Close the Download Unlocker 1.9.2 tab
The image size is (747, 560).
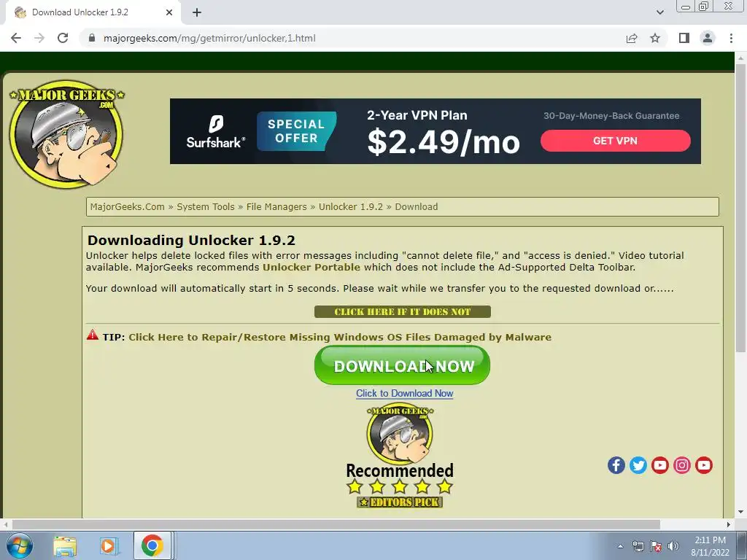pos(169,12)
